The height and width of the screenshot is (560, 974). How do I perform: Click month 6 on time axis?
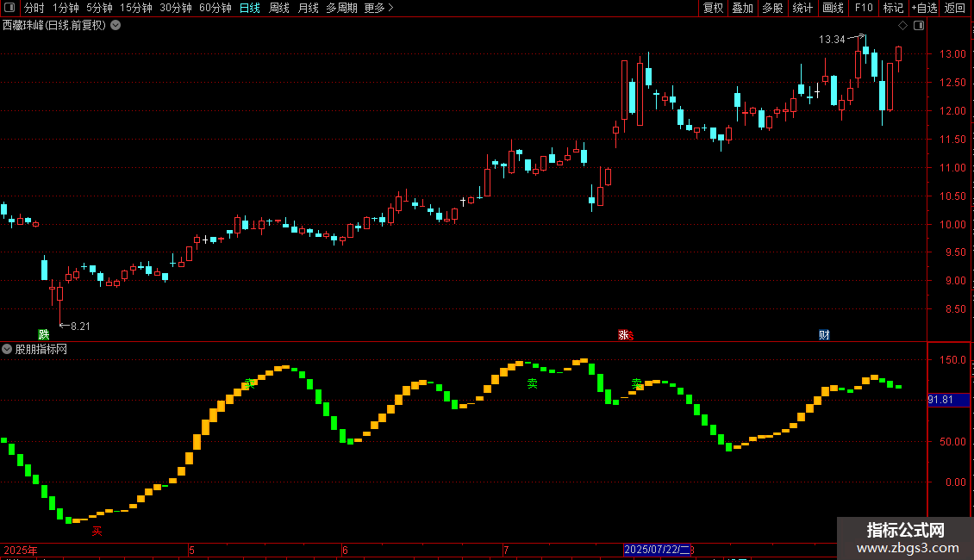tap(346, 550)
